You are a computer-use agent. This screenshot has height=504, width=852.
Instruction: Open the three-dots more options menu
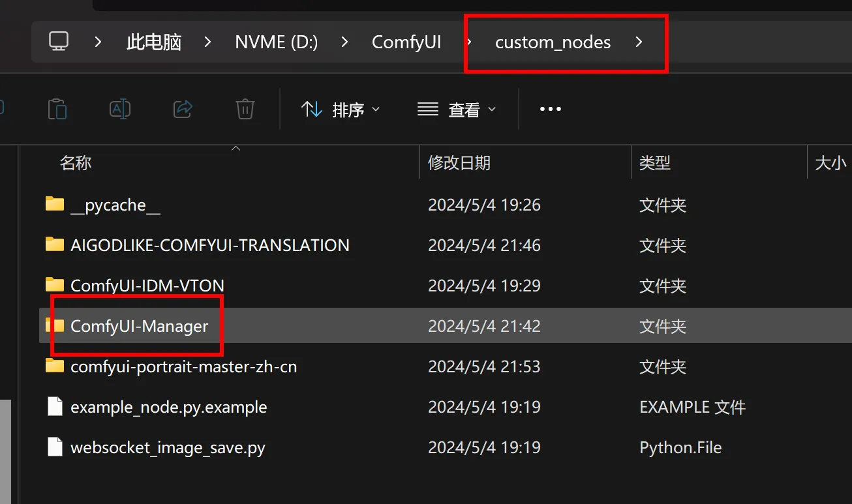click(x=550, y=109)
